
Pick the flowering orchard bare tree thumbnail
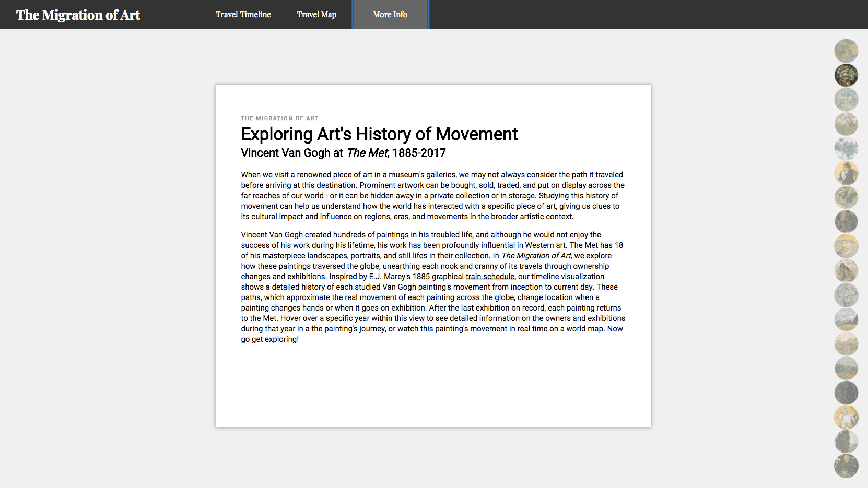tap(846, 124)
